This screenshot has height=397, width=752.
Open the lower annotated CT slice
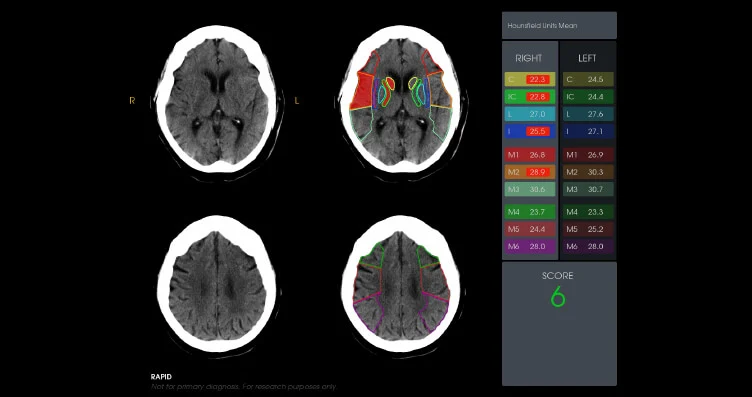click(400, 283)
